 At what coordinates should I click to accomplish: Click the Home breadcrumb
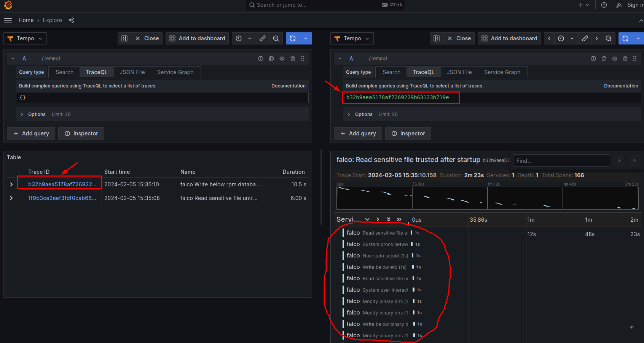[x=26, y=20]
